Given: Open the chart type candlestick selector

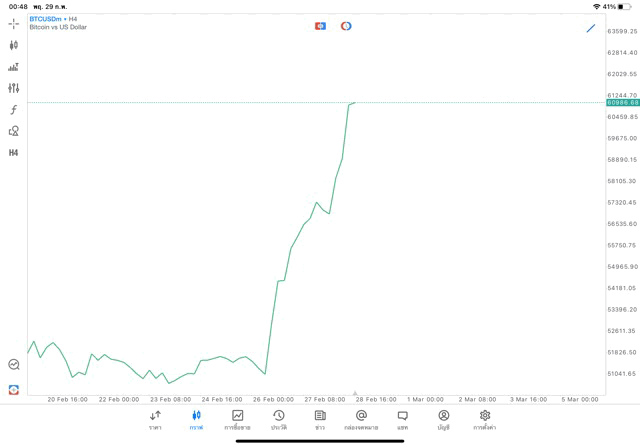Looking at the screenshot, I should pos(13,45).
